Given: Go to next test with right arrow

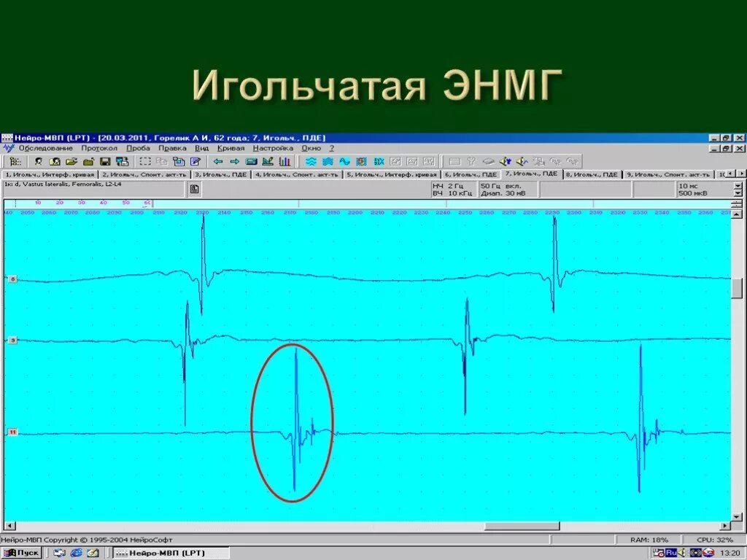Looking at the screenshot, I should [235, 161].
